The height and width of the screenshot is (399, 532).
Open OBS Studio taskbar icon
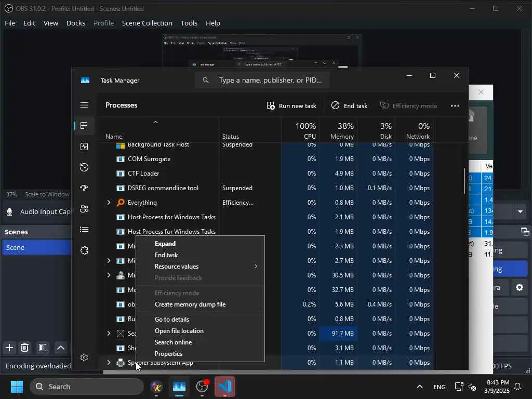(x=202, y=387)
